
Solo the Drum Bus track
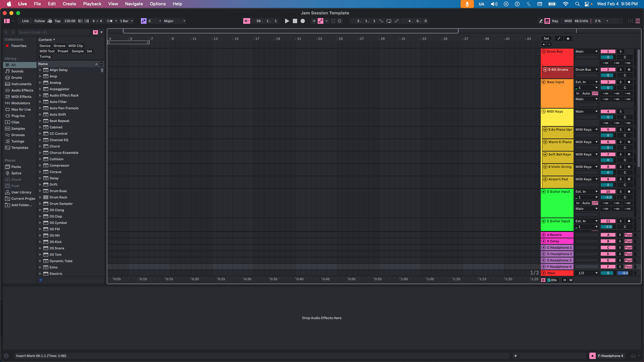620,51
